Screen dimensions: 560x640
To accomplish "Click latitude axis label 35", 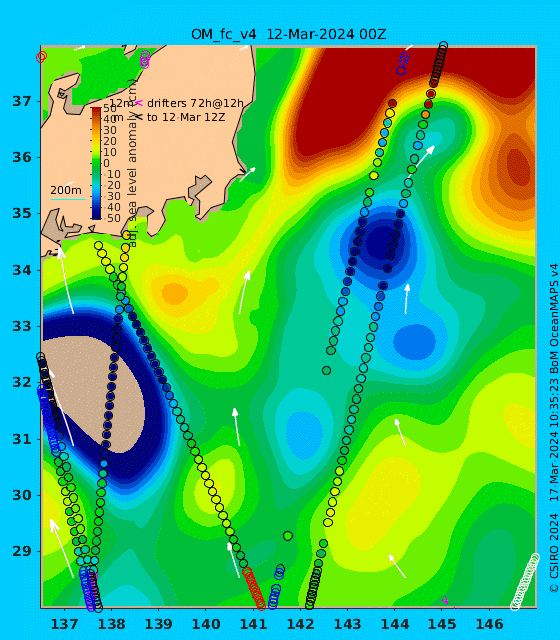I will tap(22, 213).
